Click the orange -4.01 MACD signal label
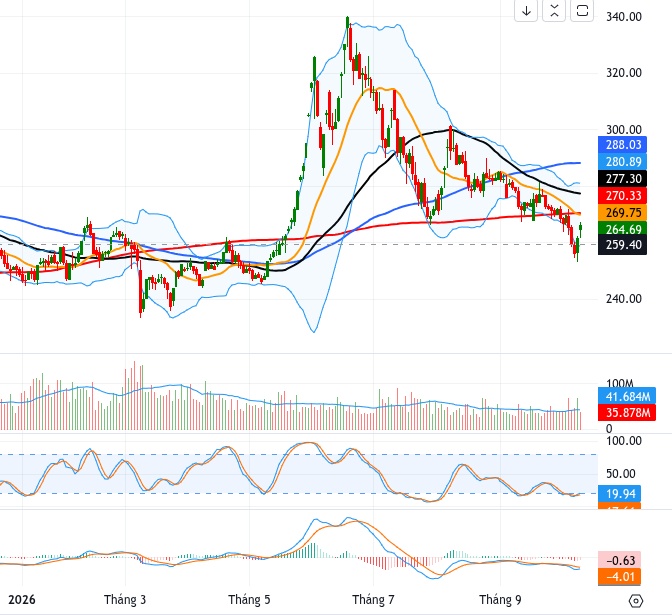The height and width of the screenshot is (615, 672). tap(620, 576)
